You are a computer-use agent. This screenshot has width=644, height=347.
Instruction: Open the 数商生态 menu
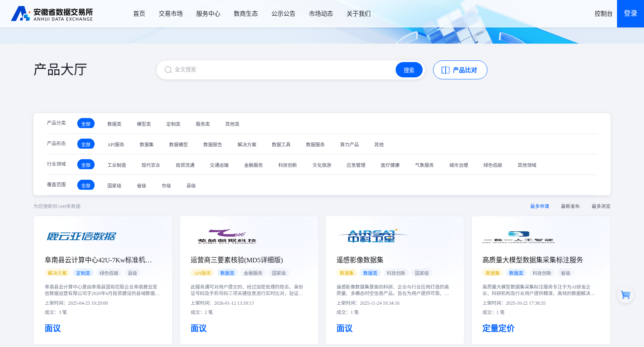click(246, 14)
